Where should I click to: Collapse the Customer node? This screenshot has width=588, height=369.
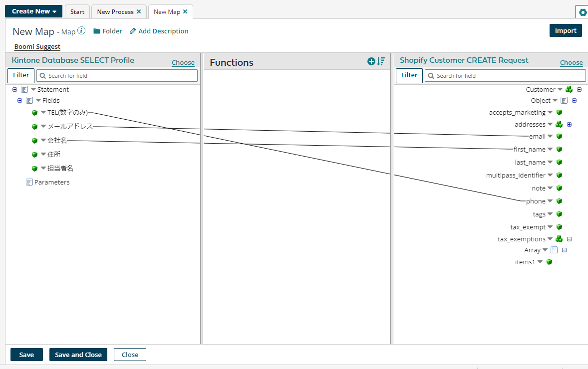[579, 90]
